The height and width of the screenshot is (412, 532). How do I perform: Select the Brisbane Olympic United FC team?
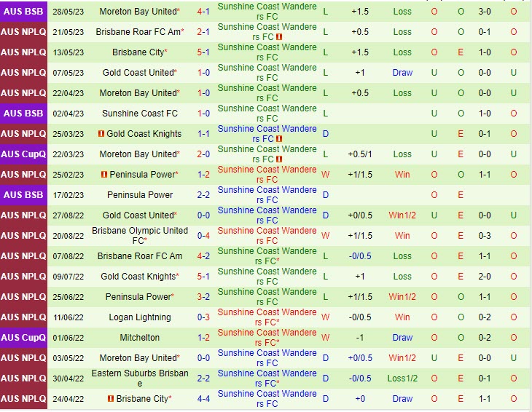click(x=140, y=236)
